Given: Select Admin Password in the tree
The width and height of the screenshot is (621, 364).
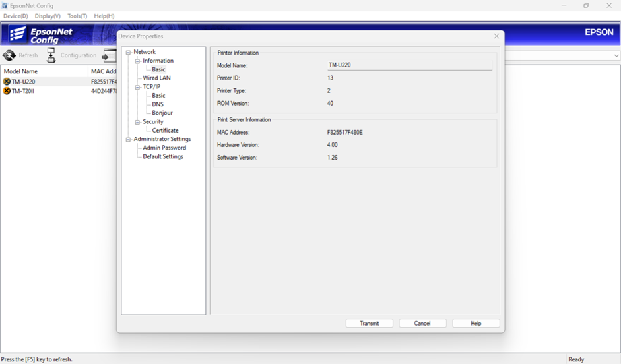Looking at the screenshot, I should 164,148.
